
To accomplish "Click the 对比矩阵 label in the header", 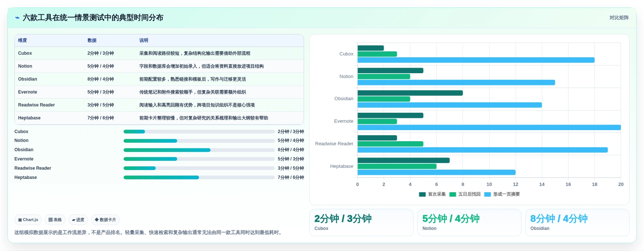I will (619, 18).
